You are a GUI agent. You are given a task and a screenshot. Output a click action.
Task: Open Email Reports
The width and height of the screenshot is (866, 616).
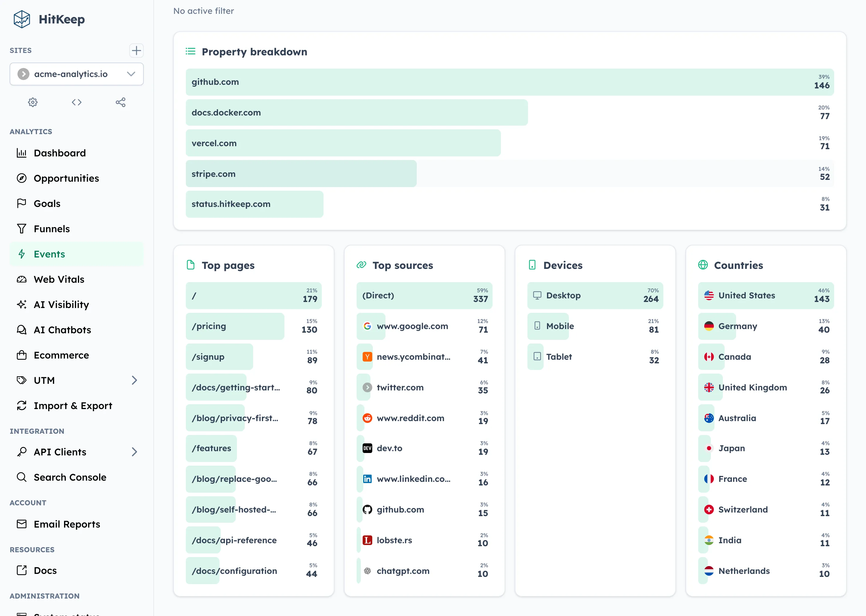[x=77, y=524]
